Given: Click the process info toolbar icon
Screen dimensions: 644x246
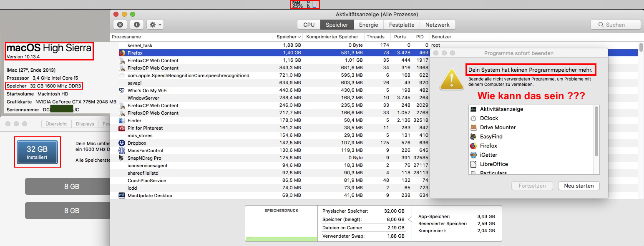Looking at the screenshot, I should coord(136,25).
